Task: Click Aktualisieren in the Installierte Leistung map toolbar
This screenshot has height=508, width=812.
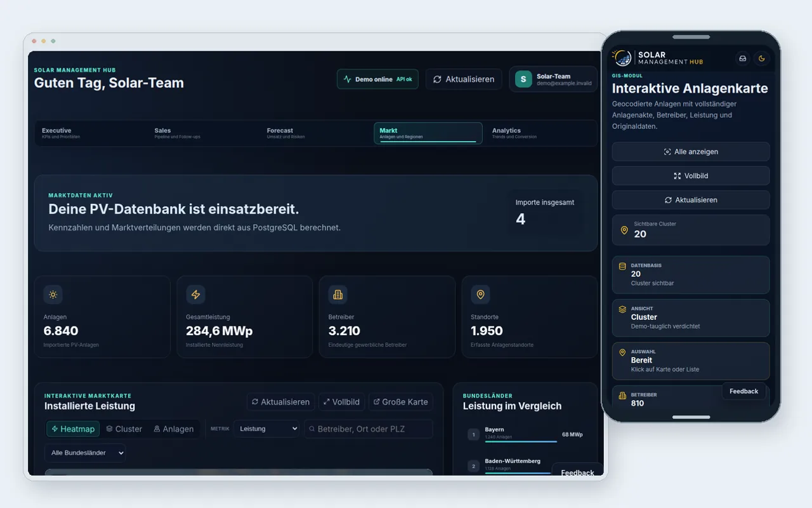Action: pos(280,402)
